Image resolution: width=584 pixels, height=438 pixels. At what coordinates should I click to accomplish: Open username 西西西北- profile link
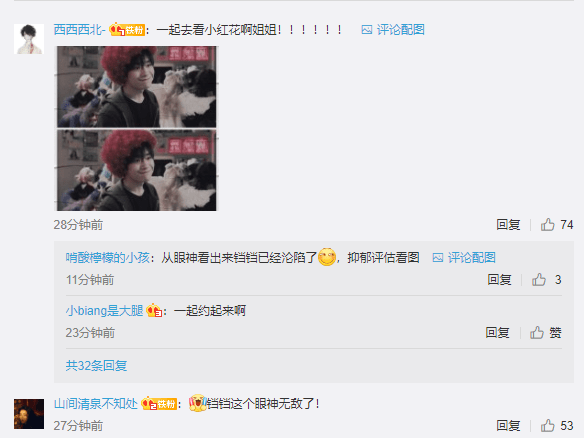[x=80, y=29]
